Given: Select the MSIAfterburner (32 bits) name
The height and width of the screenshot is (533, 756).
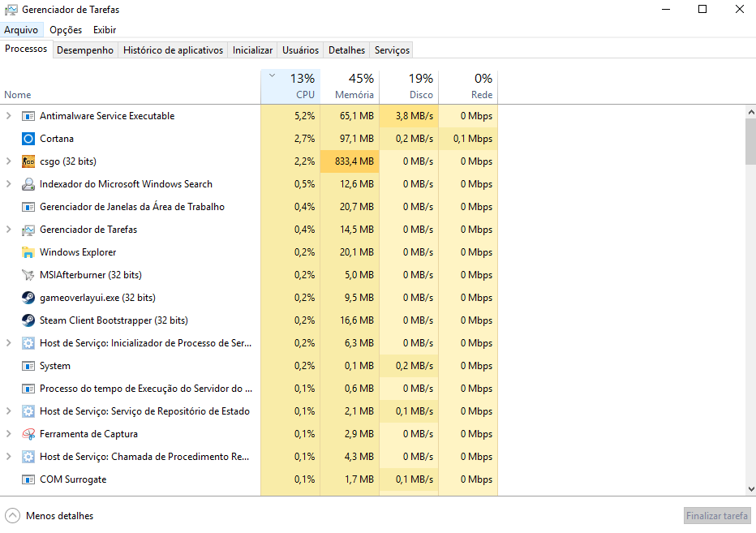Looking at the screenshot, I should 91,275.
